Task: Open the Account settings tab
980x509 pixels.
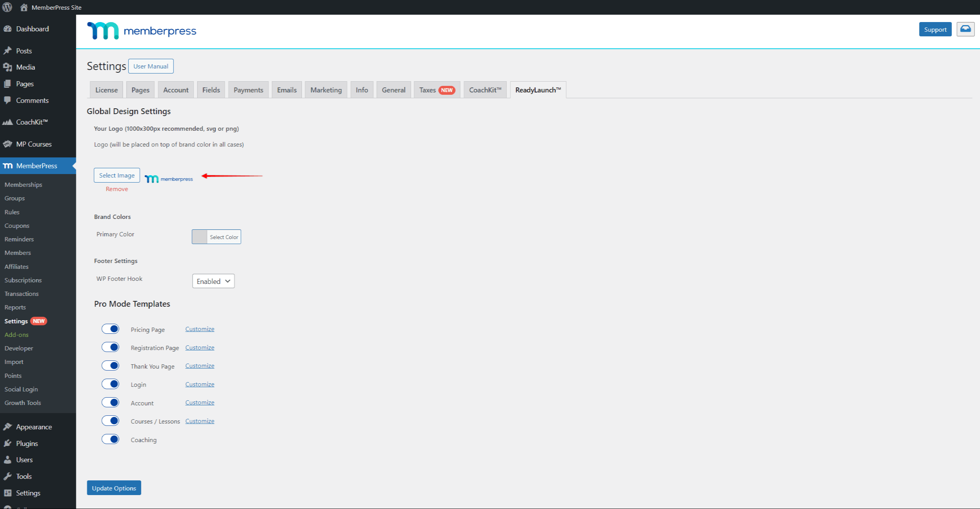Action: coord(176,90)
